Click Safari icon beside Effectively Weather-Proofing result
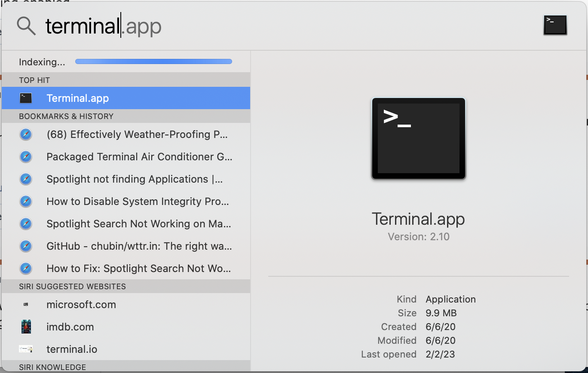This screenshot has width=588, height=373. pyautogui.click(x=26, y=135)
